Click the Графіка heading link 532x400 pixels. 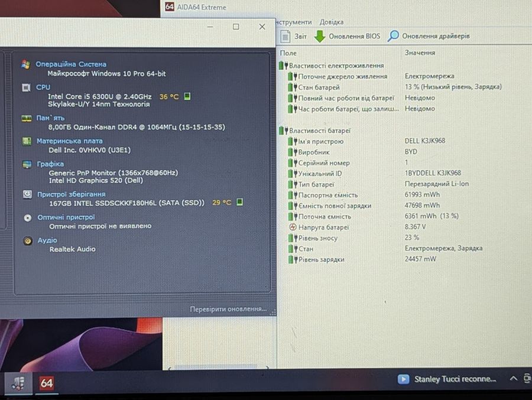pos(50,164)
